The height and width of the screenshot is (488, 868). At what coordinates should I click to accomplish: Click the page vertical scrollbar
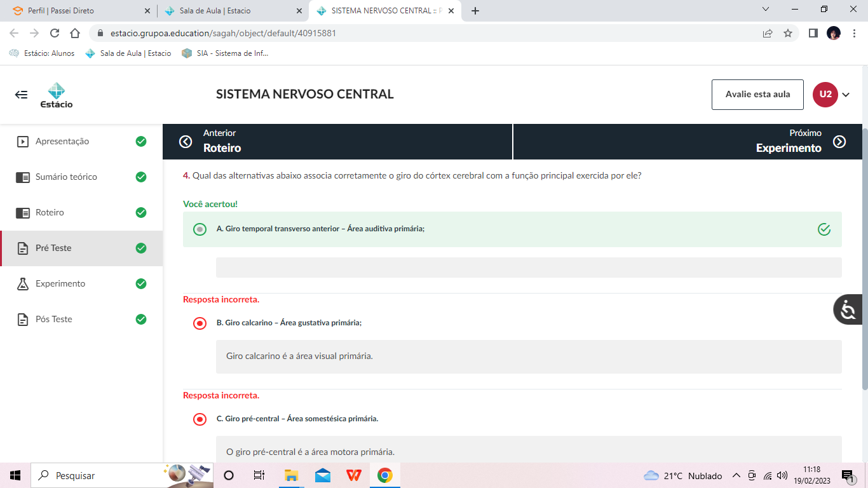pos(865,254)
